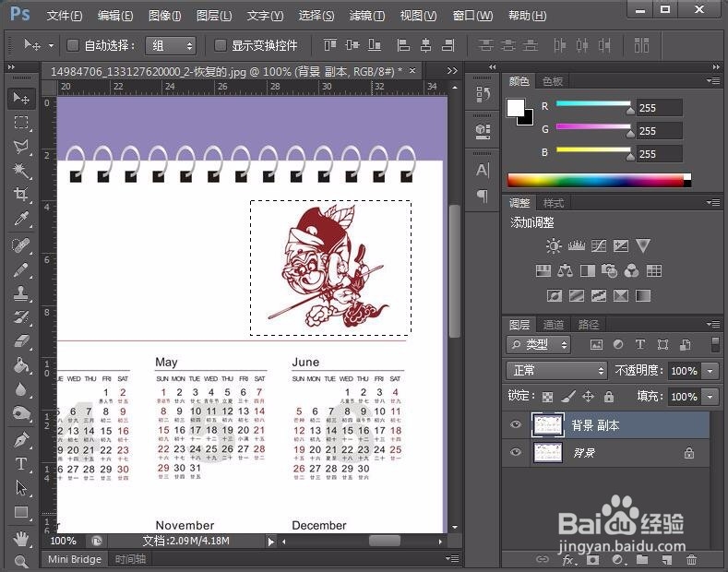Add a Channel Mixer adjustment
The height and width of the screenshot is (572, 728).
631,270
